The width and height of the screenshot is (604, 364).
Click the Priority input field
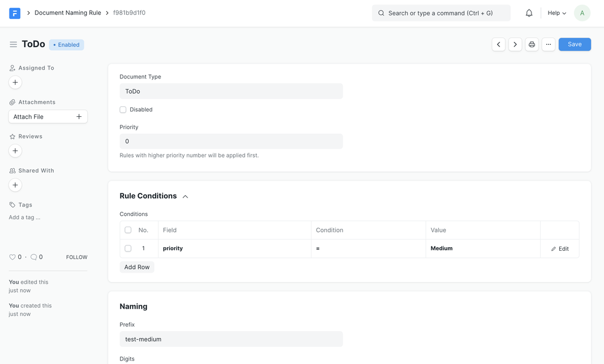click(231, 142)
